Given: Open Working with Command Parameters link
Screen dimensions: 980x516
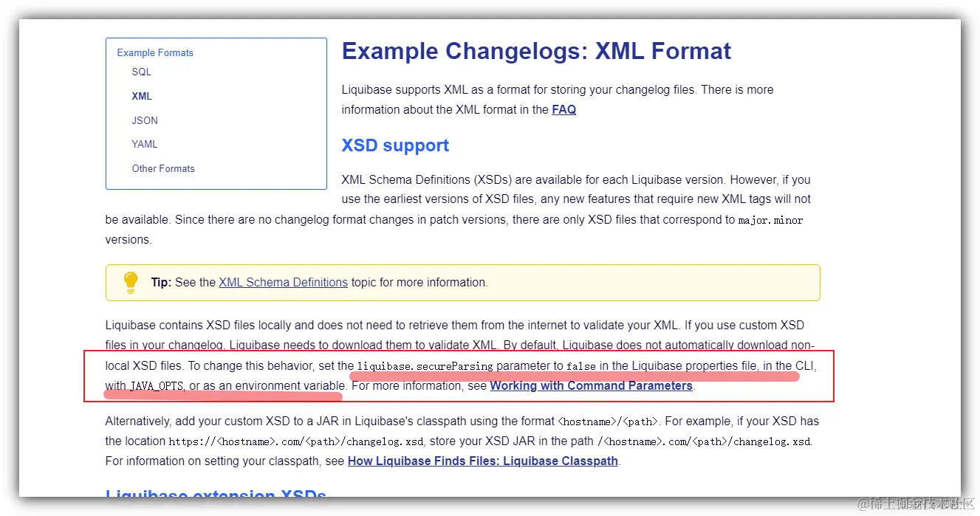Looking at the screenshot, I should pyautogui.click(x=591, y=385).
